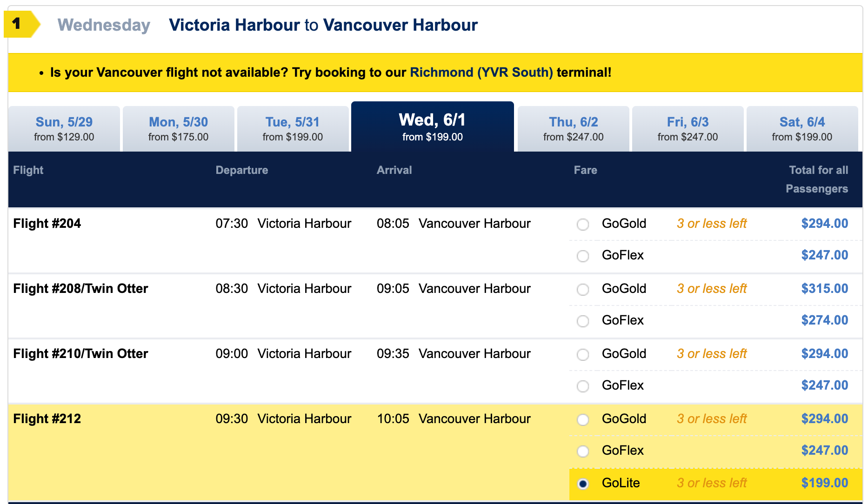Click the Vancouver Harbour route heading

pyautogui.click(x=401, y=25)
